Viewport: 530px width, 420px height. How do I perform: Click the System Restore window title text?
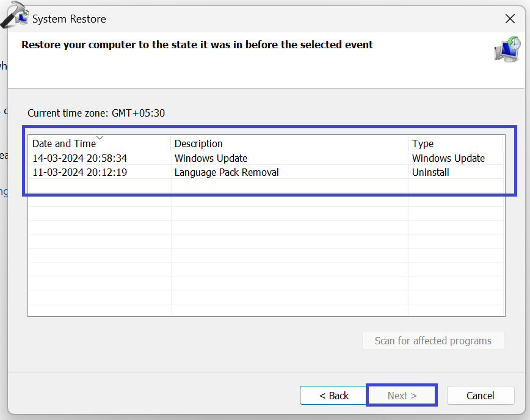point(69,19)
